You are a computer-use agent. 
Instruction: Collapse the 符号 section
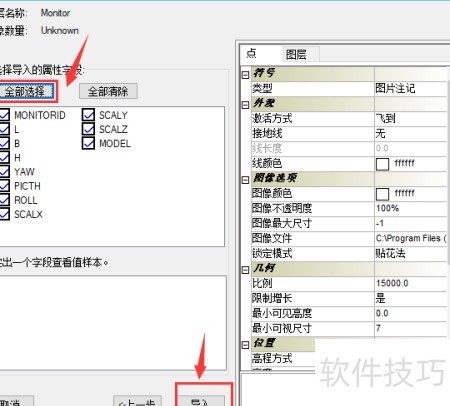[x=245, y=75]
